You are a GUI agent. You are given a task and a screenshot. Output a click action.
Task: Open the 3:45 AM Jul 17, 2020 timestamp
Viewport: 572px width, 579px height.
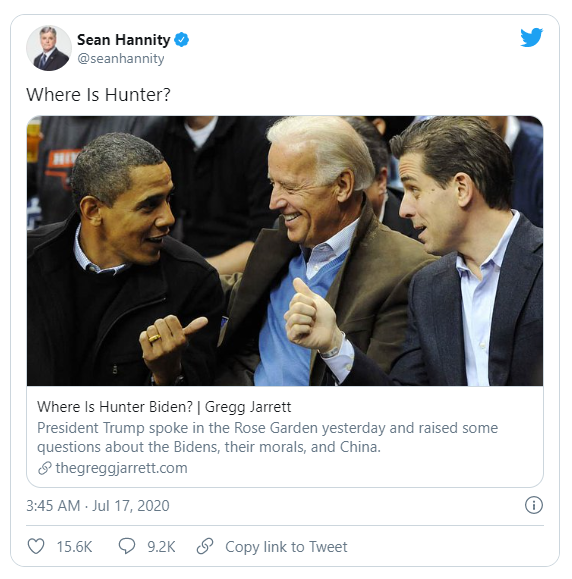pos(98,506)
